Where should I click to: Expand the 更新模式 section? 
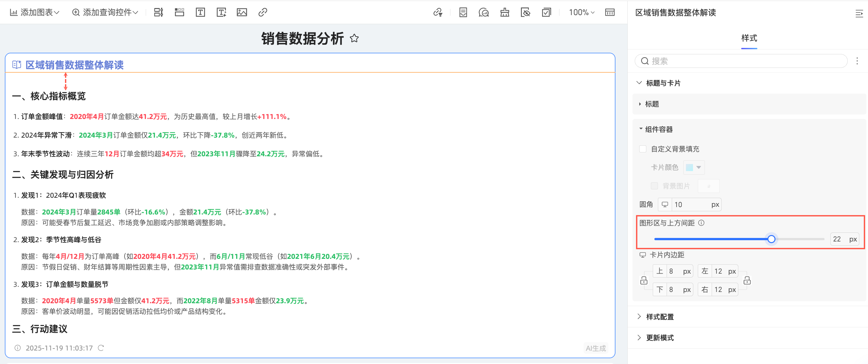pos(660,337)
